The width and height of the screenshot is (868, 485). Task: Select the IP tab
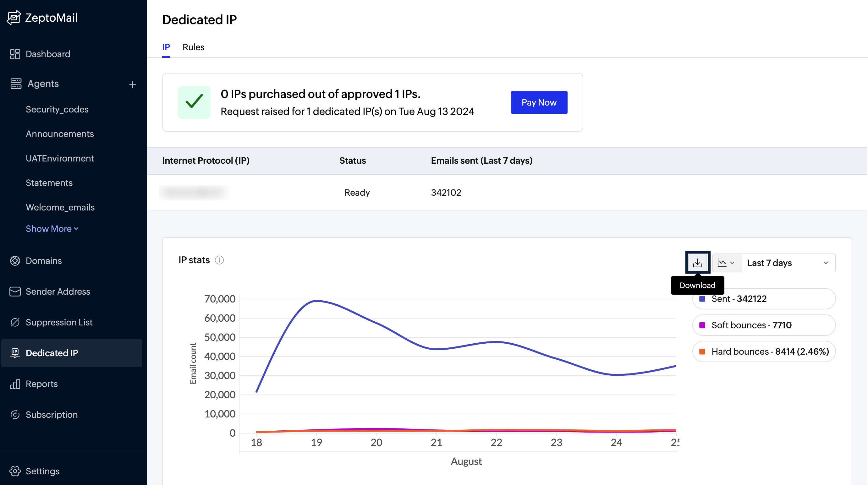pyautogui.click(x=166, y=47)
